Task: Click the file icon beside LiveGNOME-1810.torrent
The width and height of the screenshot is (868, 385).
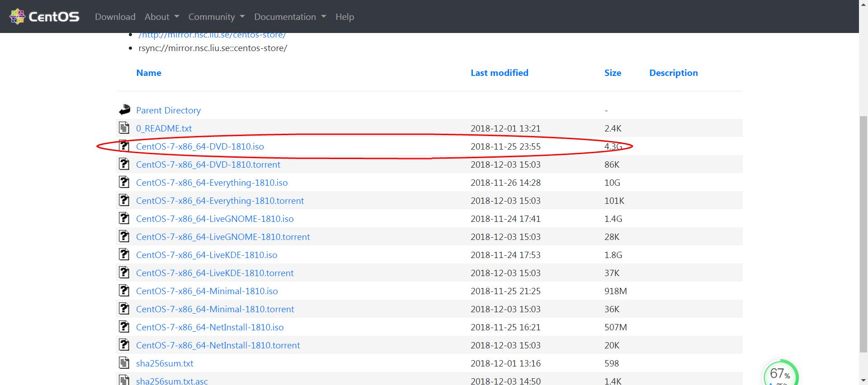Action: 124,236
